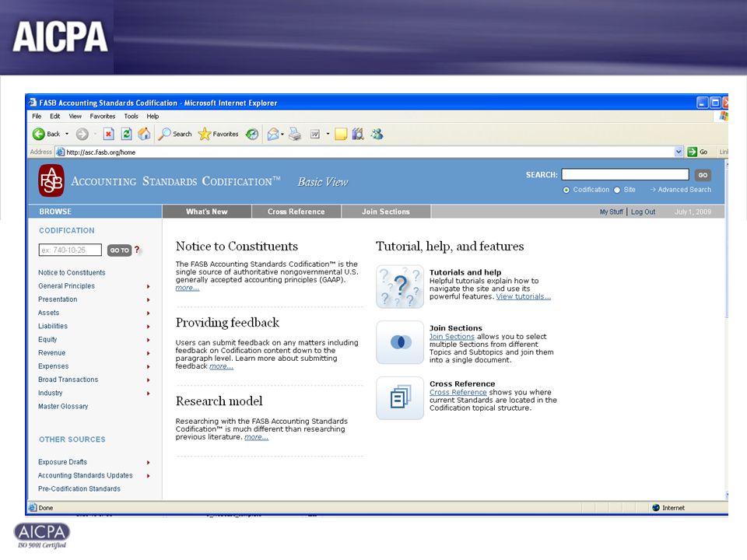Click the My Stuff link
747x560 pixels.
(x=612, y=212)
